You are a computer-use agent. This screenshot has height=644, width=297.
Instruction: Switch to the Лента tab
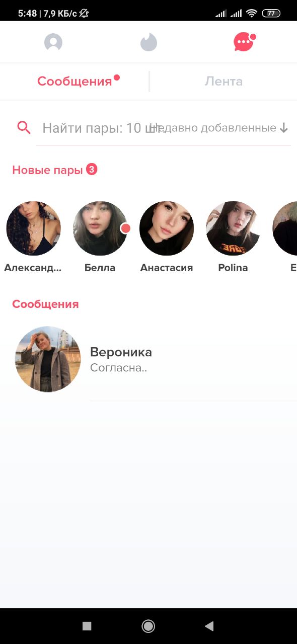click(224, 82)
